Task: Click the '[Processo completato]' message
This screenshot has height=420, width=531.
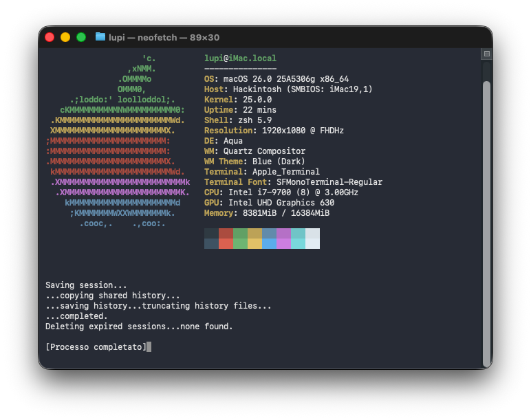Action: (96, 347)
